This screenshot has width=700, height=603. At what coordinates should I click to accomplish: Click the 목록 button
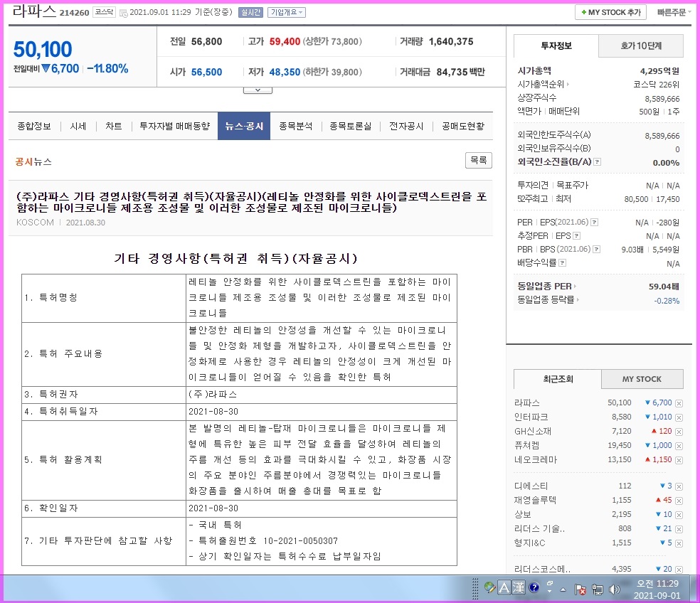(479, 160)
